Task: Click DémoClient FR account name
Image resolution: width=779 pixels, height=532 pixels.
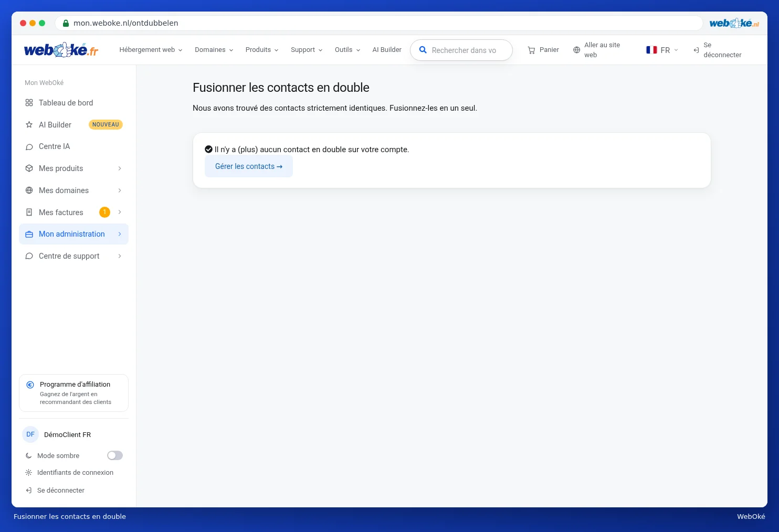Action: [67, 435]
